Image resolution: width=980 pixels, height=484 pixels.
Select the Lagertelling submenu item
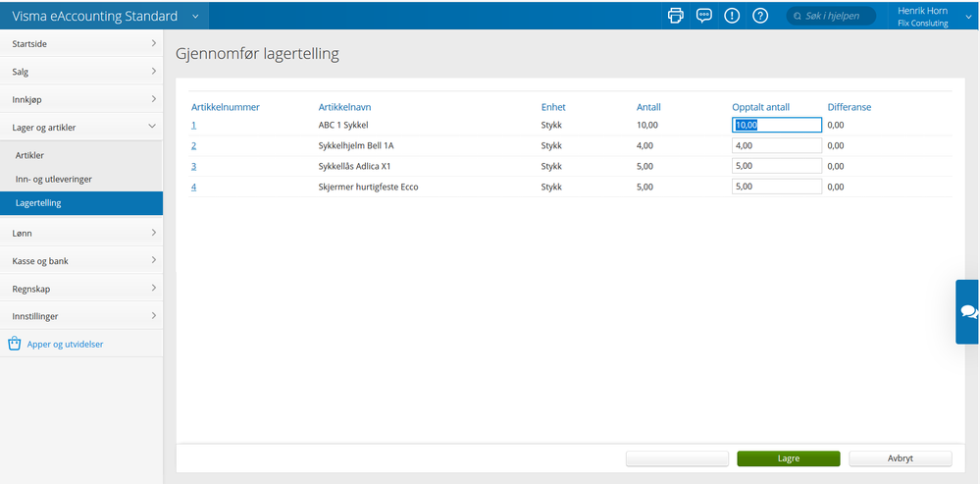coord(81,203)
